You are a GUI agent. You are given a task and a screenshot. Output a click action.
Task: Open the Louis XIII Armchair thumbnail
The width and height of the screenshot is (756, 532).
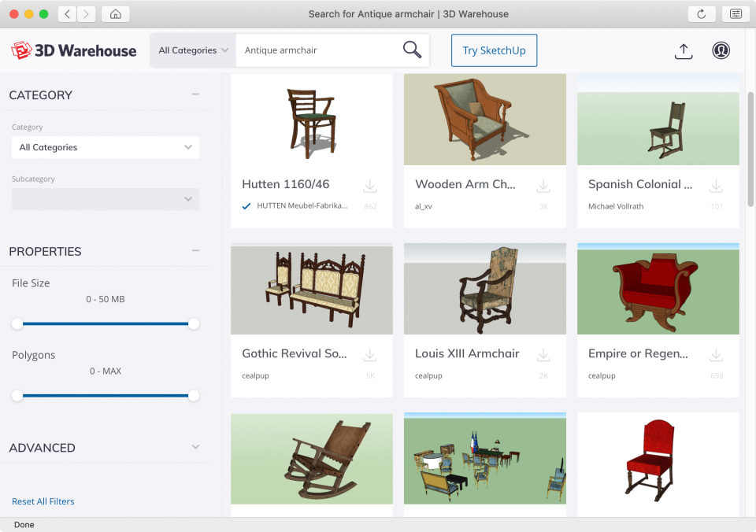tap(485, 289)
